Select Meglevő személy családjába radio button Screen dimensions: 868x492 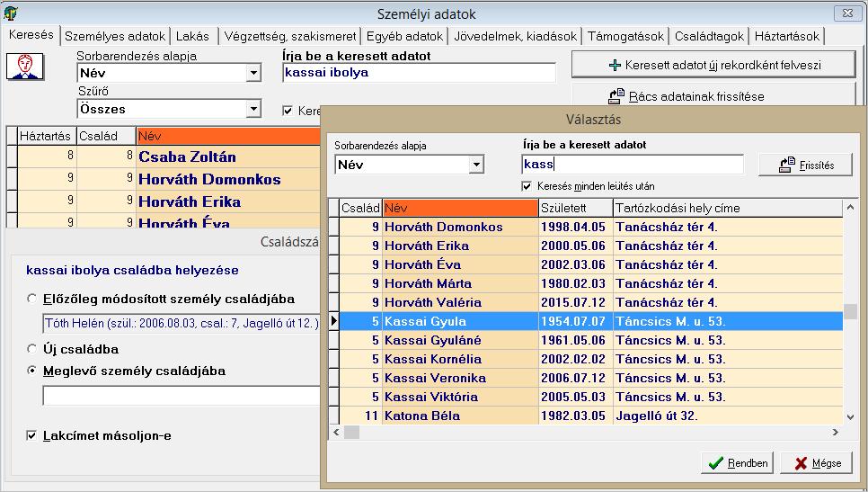pos(32,371)
